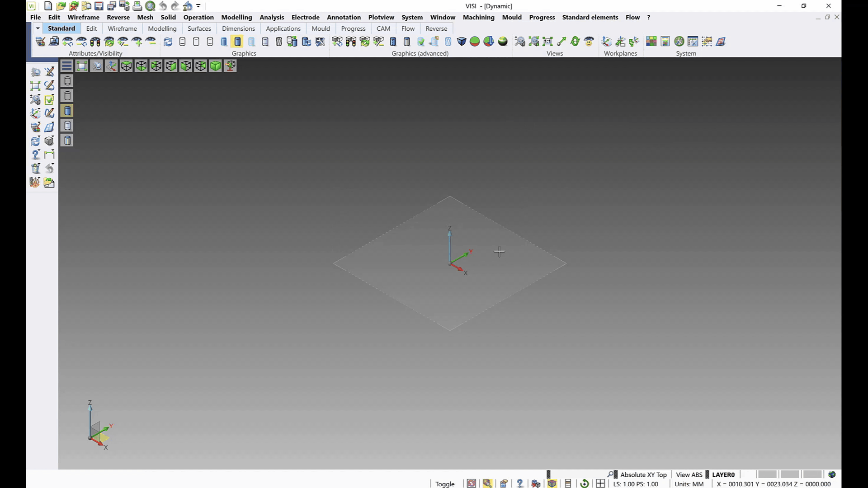Viewport: 868px width, 488px height.
Task: Open the hamburger menu in view toolbar
Action: tap(66, 66)
